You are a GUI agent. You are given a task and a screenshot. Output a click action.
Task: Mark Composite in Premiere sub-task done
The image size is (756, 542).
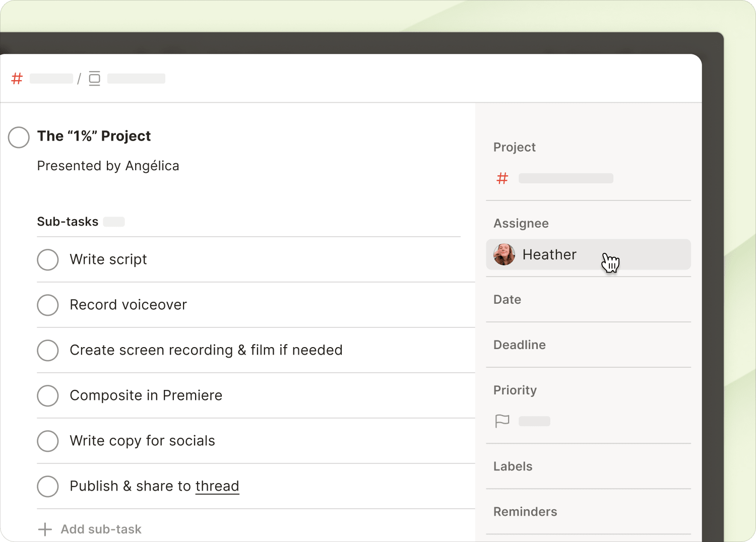point(48,395)
